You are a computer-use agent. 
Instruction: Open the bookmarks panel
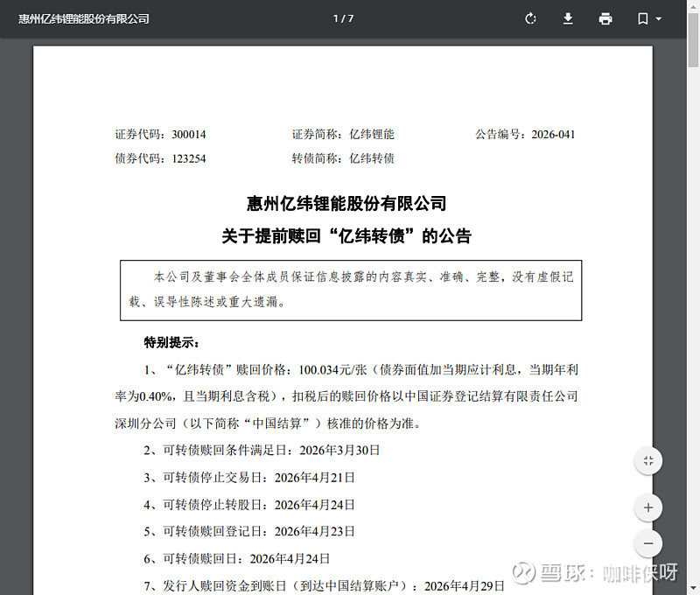tap(643, 18)
